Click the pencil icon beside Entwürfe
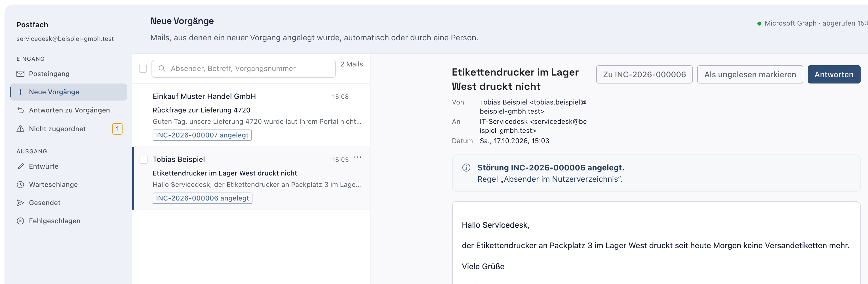This screenshot has height=284, width=868. tap(20, 166)
